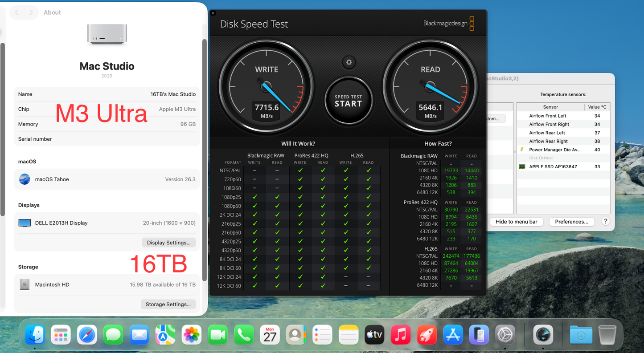Click the WRITE speed gauge

267,86
